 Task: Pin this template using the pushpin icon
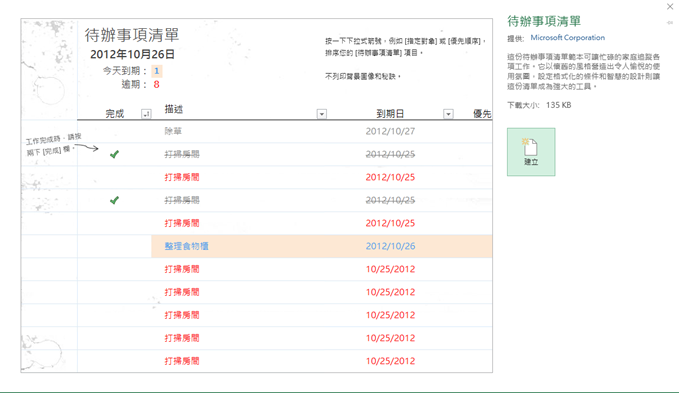click(x=670, y=23)
